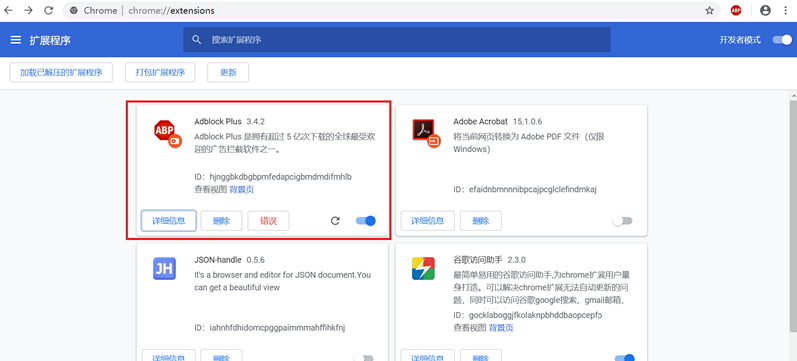Screen dimensions: 797x361
Task: Reload the Adblock Plus extension
Action: pyautogui.click(x=335, y=221)
